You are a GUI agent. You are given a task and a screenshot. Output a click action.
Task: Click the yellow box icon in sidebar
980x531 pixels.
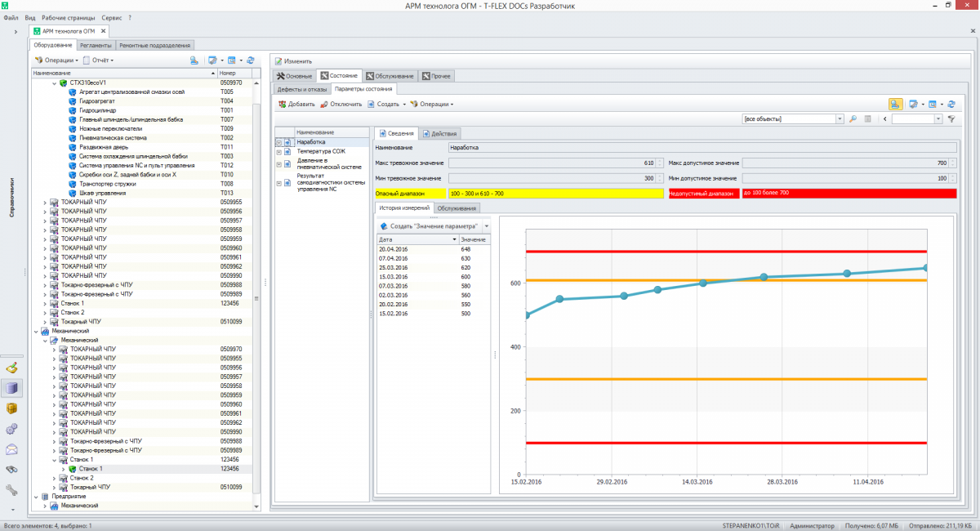11,408
